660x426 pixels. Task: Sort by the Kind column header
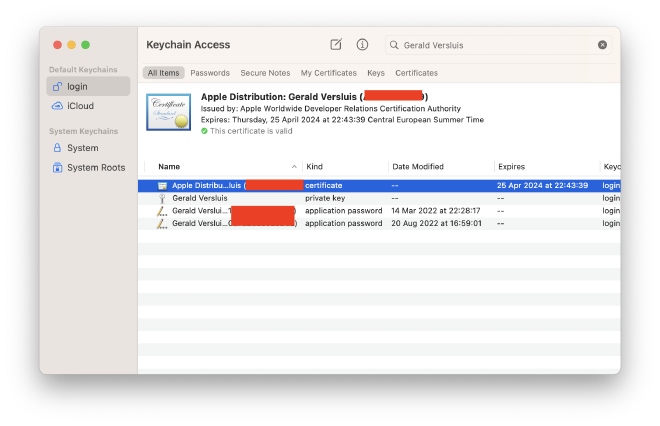tap(314, 167)
